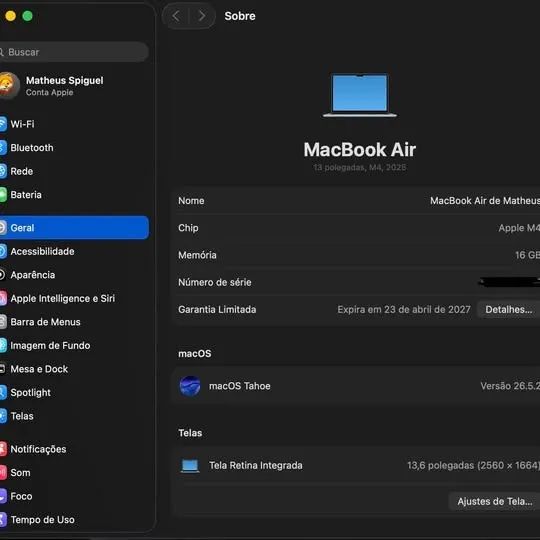Click the 16 GB memory value
This screenshot has height=540, width=540.
(527, 255)
